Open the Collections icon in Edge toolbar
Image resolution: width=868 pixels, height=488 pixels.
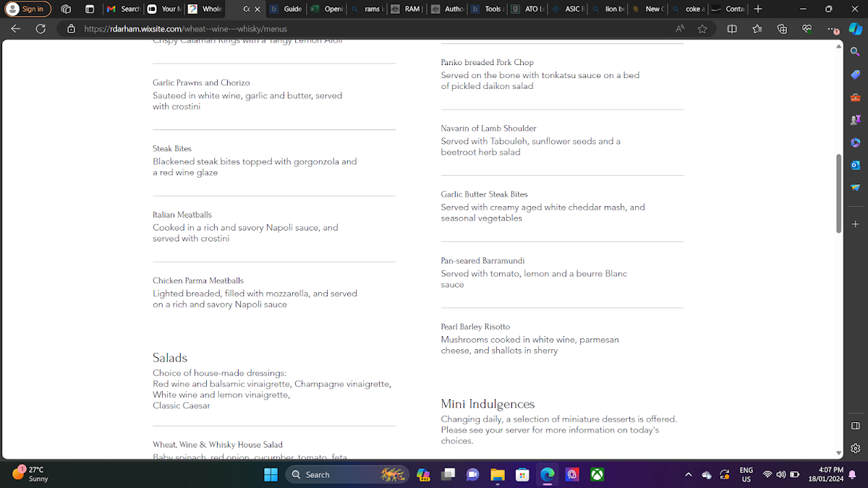782,29
